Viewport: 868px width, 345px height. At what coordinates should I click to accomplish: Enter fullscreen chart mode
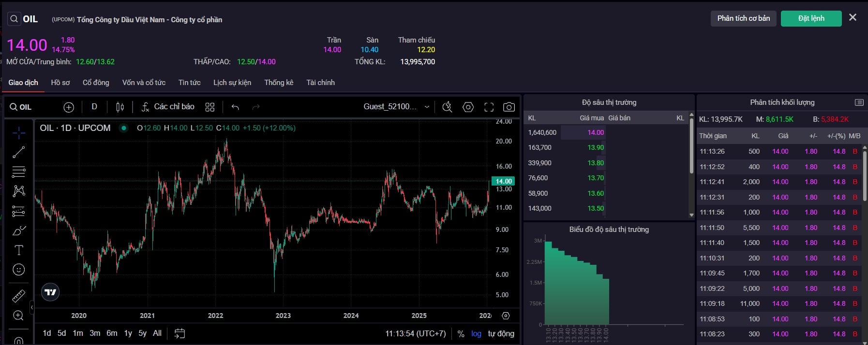click(489, 107)
